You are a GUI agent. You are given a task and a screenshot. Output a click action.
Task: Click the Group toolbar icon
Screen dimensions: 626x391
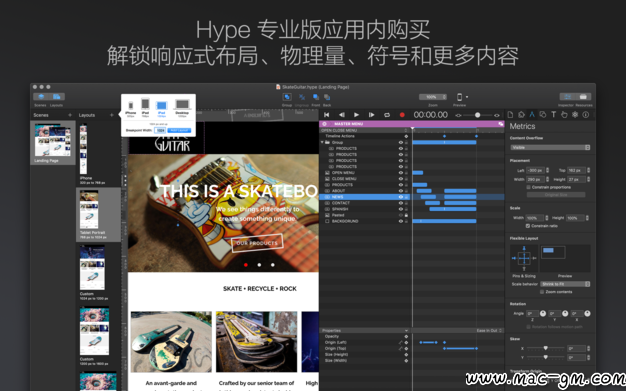tap(287, 97)
